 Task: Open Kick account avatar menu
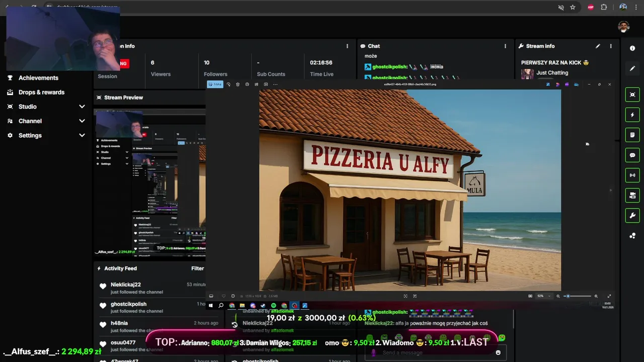(624, 27)
